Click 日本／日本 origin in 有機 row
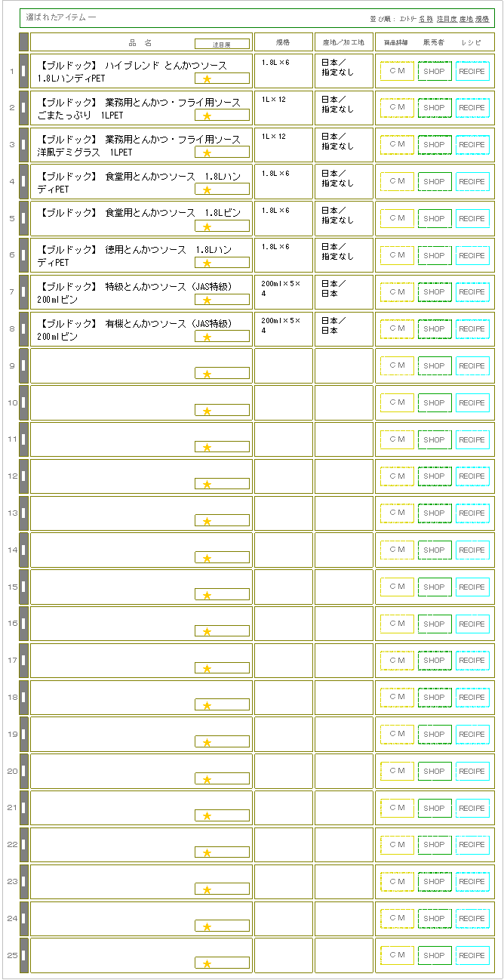Viewport: 504px width, 980px height. [x=333, y=325]
